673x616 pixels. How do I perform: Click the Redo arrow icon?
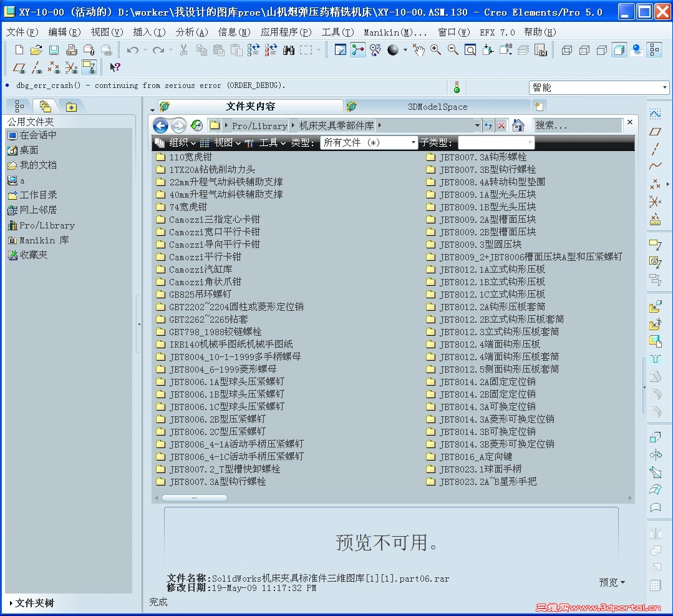pyautogui.click(x=158, y=50)
